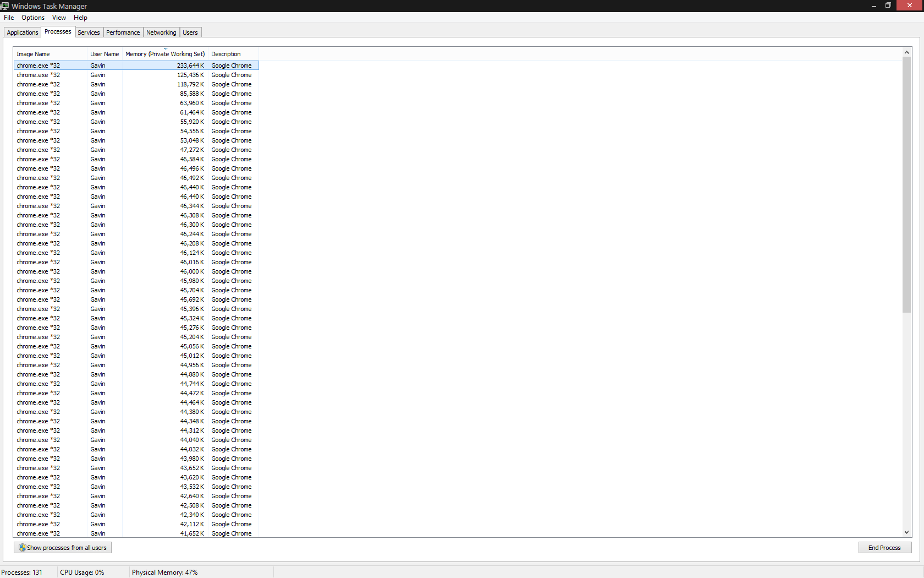This screenshot has width=924, height=578.
Task: Restore down the Task Manager window
Action: click(x=888, y=6)
